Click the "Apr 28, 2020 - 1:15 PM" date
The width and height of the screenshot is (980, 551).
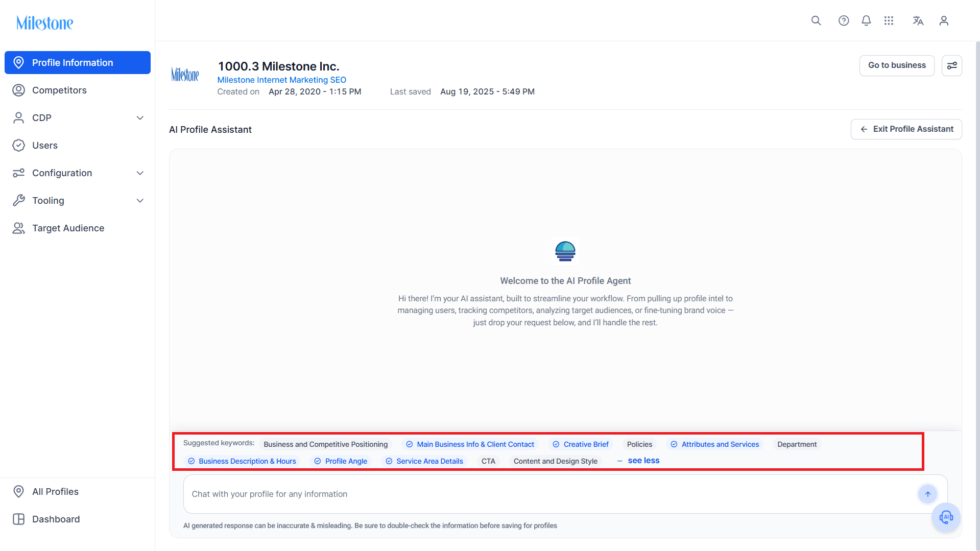click(x=315, y=91)
